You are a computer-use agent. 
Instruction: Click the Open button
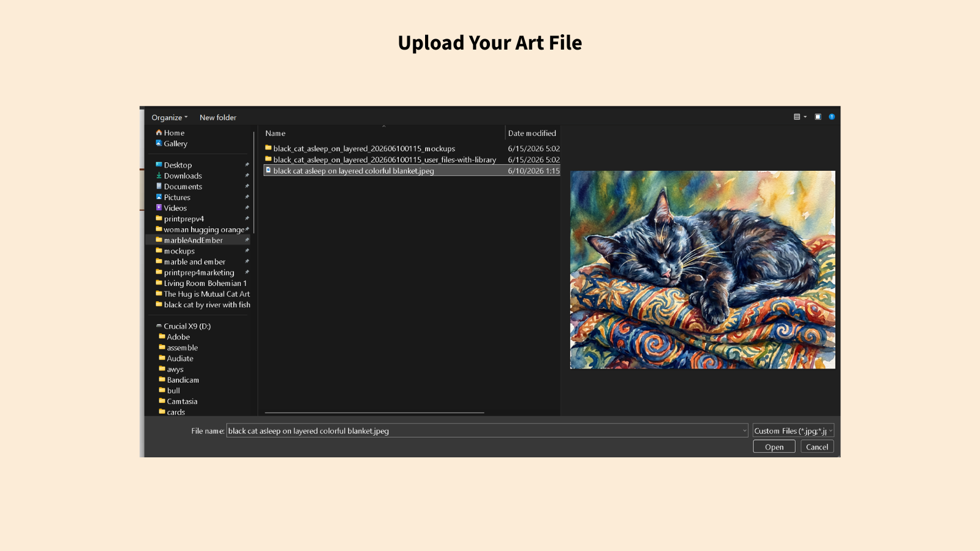[774, 447]
